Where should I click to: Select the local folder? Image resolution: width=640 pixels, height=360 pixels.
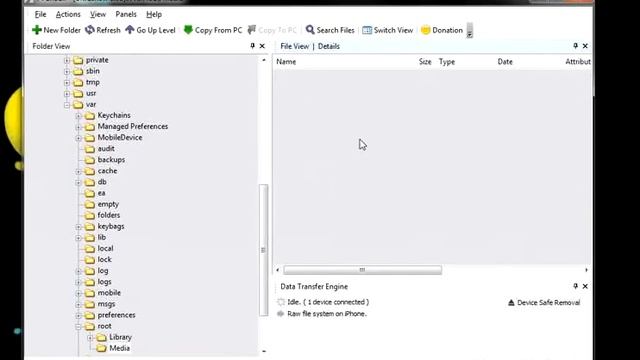(x=105, y=248)
